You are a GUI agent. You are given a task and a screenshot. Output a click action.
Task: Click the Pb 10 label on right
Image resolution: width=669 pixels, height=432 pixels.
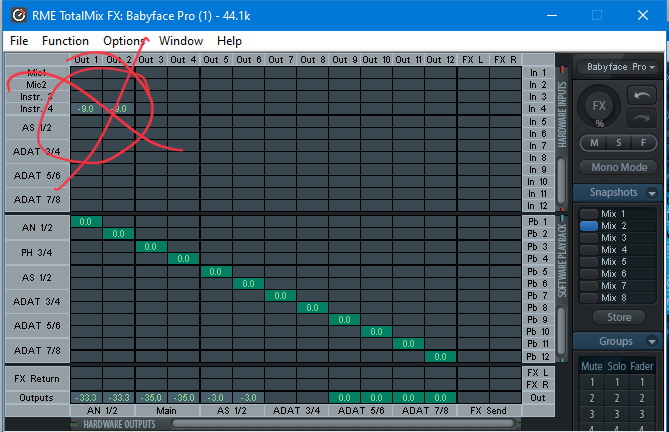pos(538,331)
